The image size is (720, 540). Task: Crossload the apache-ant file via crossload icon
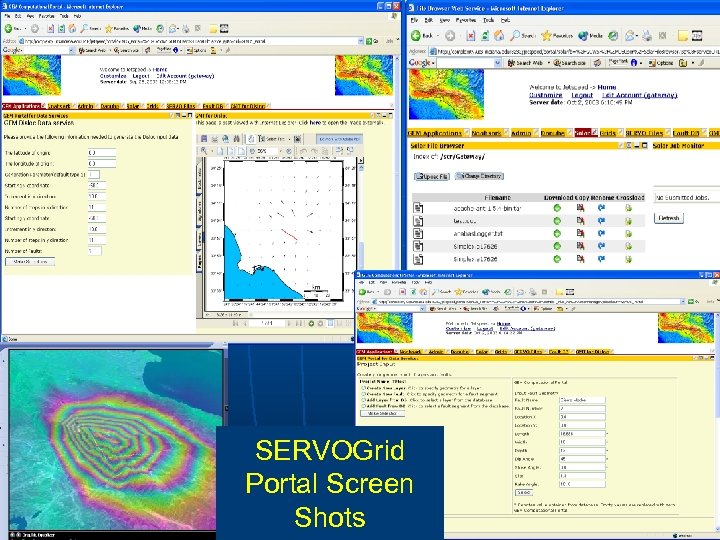[628, 208]
